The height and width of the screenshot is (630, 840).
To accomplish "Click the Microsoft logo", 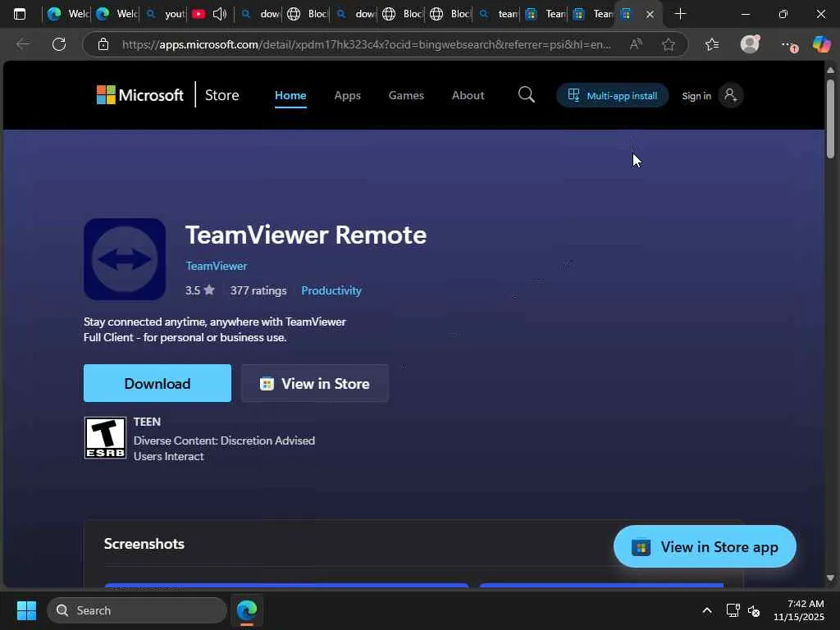I will [x=139, y=95].
